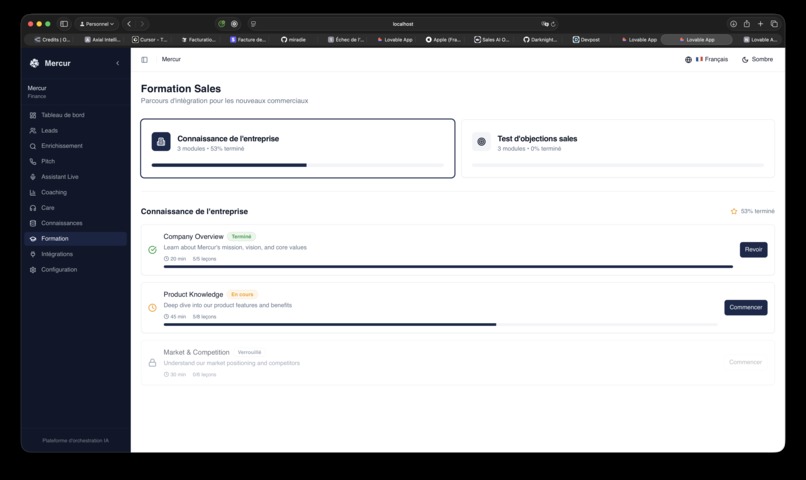806x480 pixels.
Task: Click the Product Knowledge progress bar
Action: tap(441, 324)
